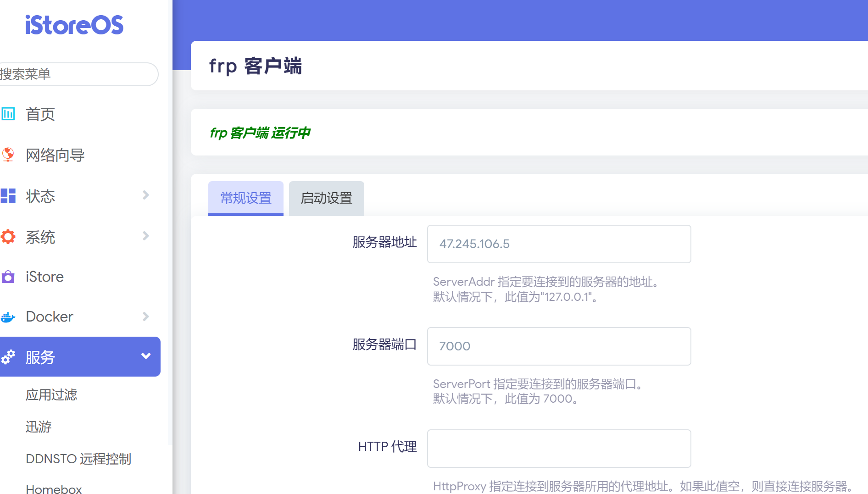Open Homebox submenu entry

coord(54,489)
